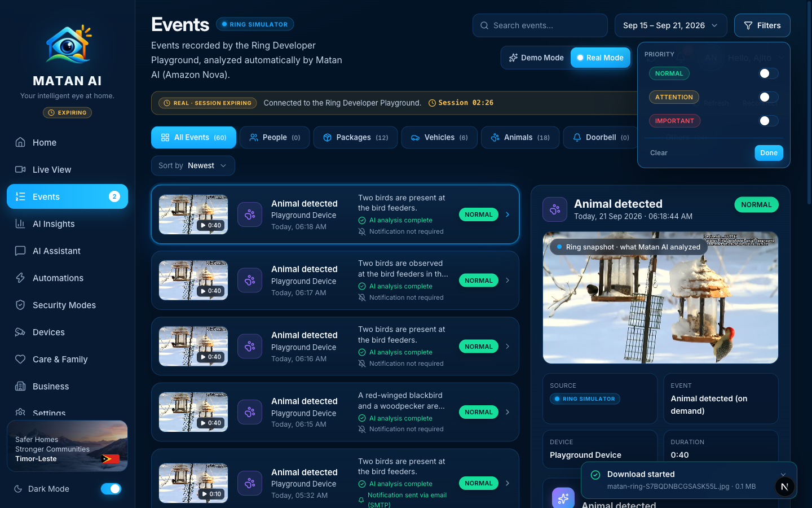Open the Sep 15 – Sep 21 date range dropdown

tap(671, 25)
